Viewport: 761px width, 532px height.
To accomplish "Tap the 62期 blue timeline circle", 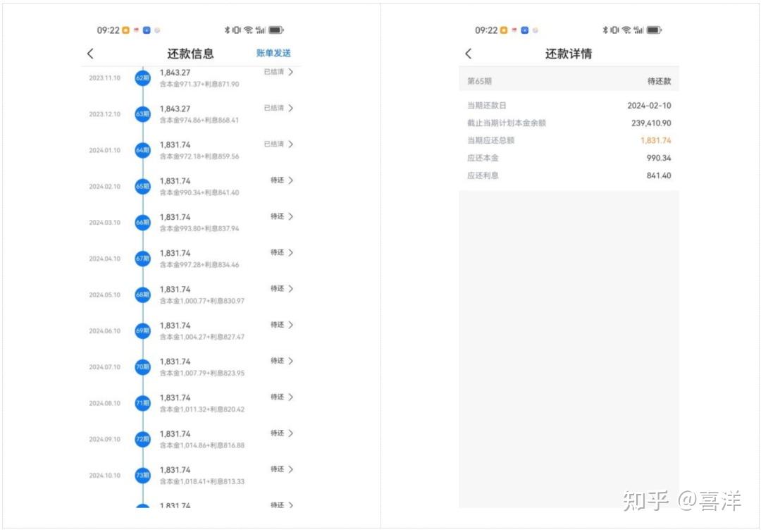I will click(142, 78).
